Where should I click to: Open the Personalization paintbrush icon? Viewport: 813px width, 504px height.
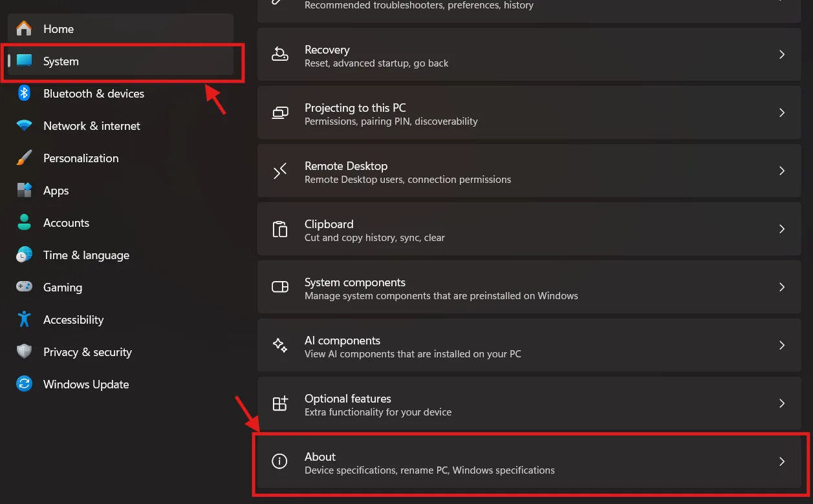[24, 158]
